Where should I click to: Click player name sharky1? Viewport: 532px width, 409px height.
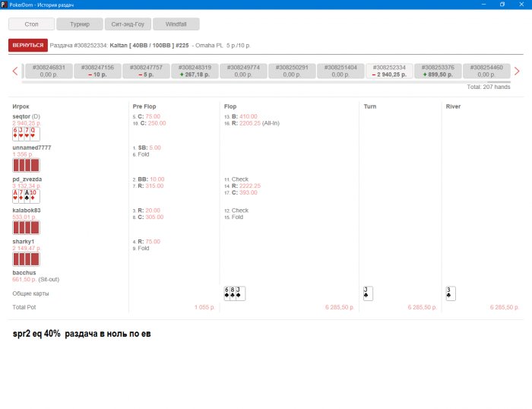(24, 241)
